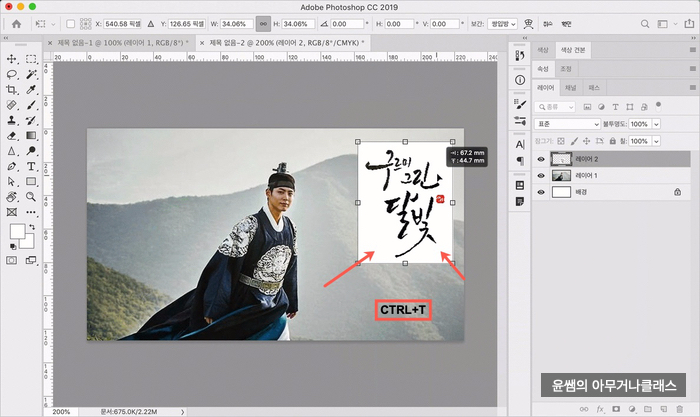Select the Frame tool
The image size is (700, 417).
click(x=12, y=212)
